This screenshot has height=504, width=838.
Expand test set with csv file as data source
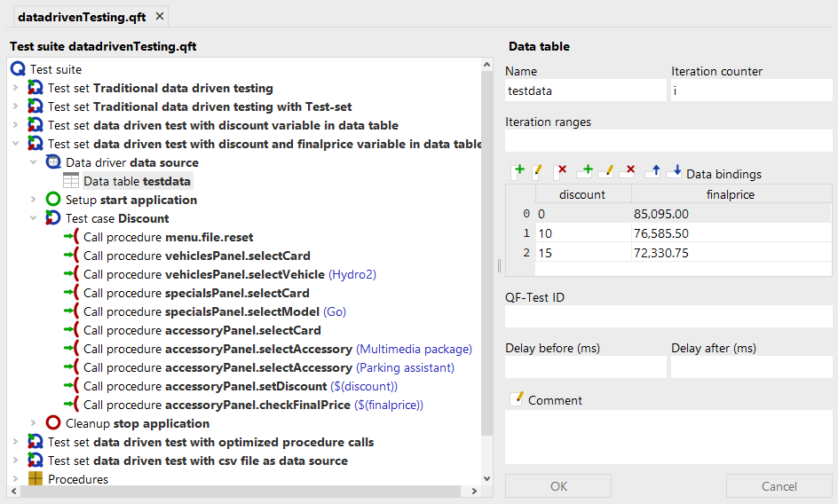(x=15, y=461)
